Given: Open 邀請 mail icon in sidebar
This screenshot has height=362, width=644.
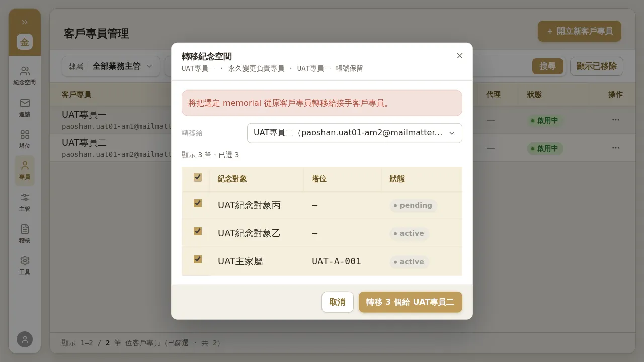Looking at the screenshot, I should [x=25, y=108].
